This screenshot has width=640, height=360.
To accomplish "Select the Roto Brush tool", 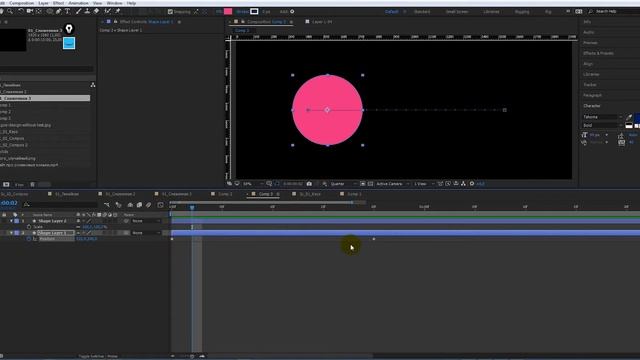I will click(x=108, y=11).
